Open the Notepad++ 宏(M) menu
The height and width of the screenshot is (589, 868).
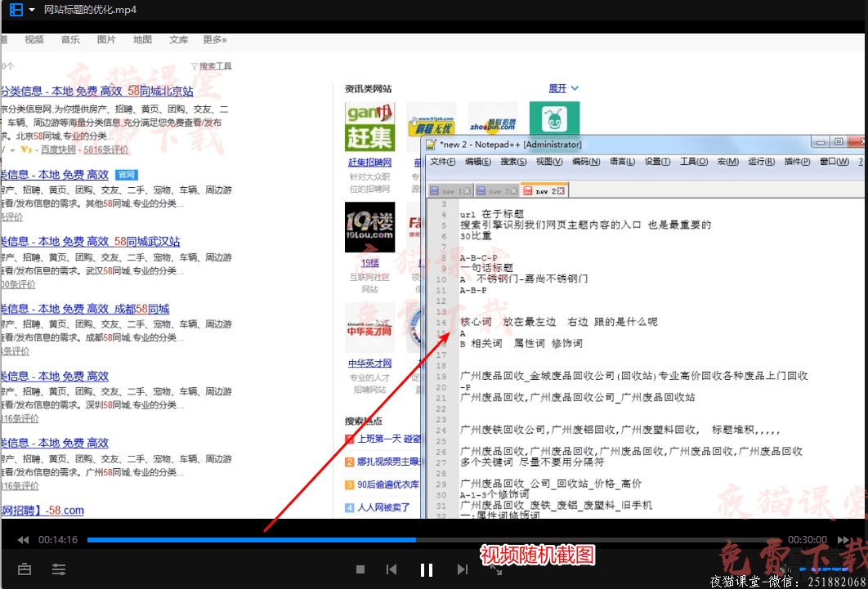click(728, 162)
